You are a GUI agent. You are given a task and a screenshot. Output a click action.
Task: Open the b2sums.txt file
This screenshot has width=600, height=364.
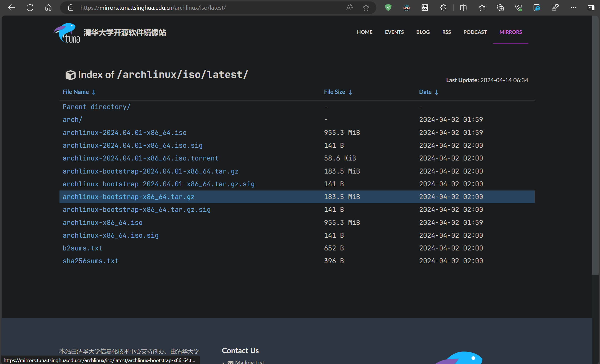point(83,248)
